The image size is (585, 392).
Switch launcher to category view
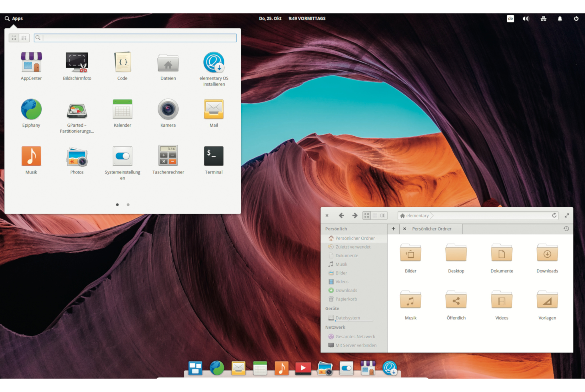24,38
